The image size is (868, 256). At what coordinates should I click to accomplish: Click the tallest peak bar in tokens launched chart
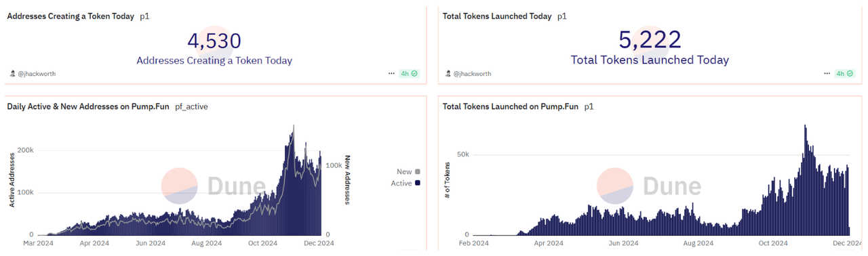(x=805, y=179)
